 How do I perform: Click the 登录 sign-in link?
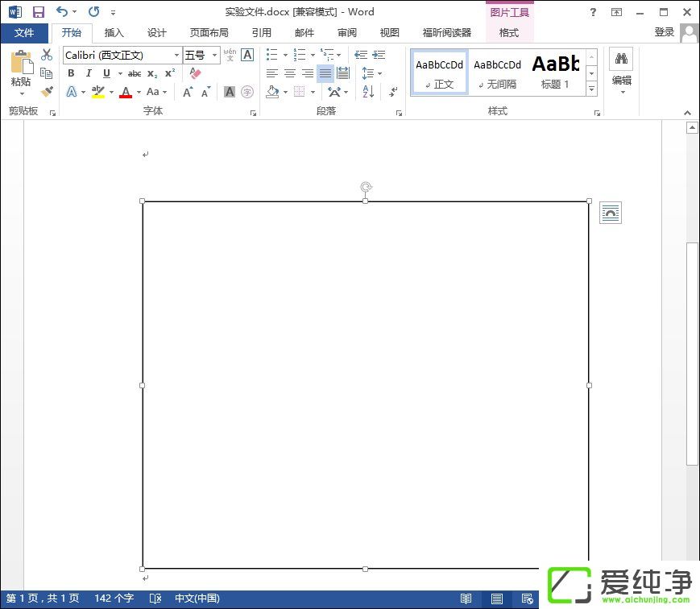tap(664, 32)
